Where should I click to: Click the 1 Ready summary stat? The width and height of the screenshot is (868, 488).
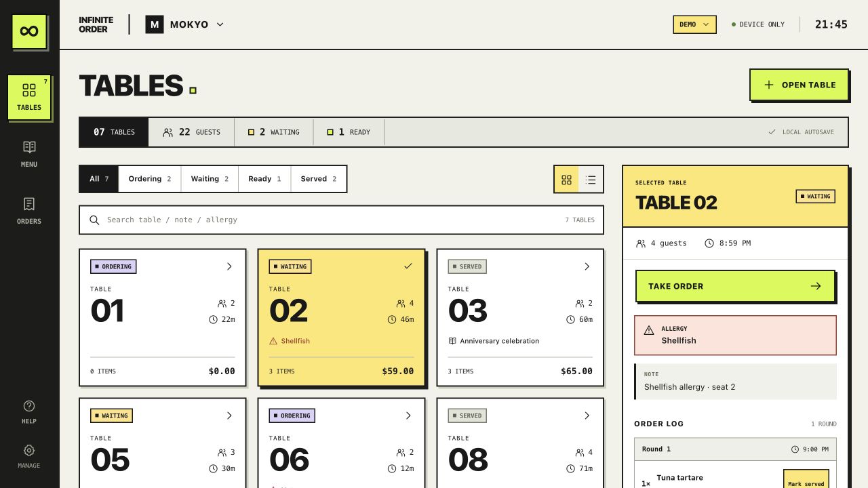(349, 132)
